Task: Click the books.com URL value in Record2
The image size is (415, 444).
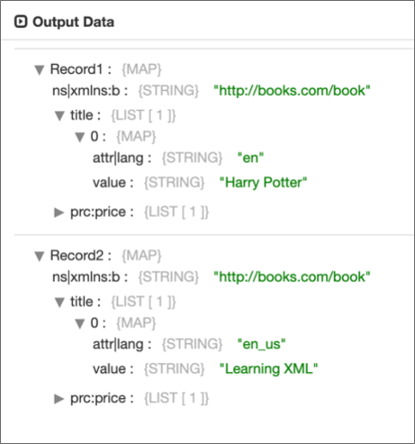Action: pyautogui.click(x=292, y=277)
